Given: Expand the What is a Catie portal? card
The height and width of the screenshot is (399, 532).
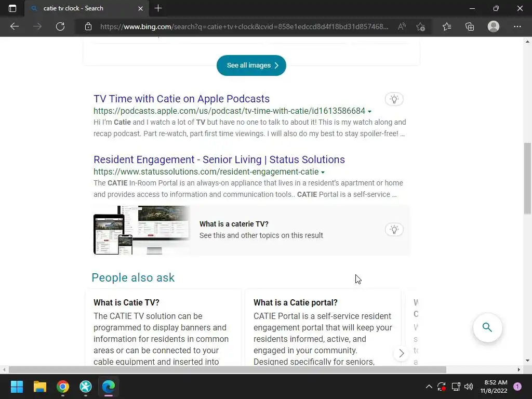Looking at the screenshot, I should (323, 327).
